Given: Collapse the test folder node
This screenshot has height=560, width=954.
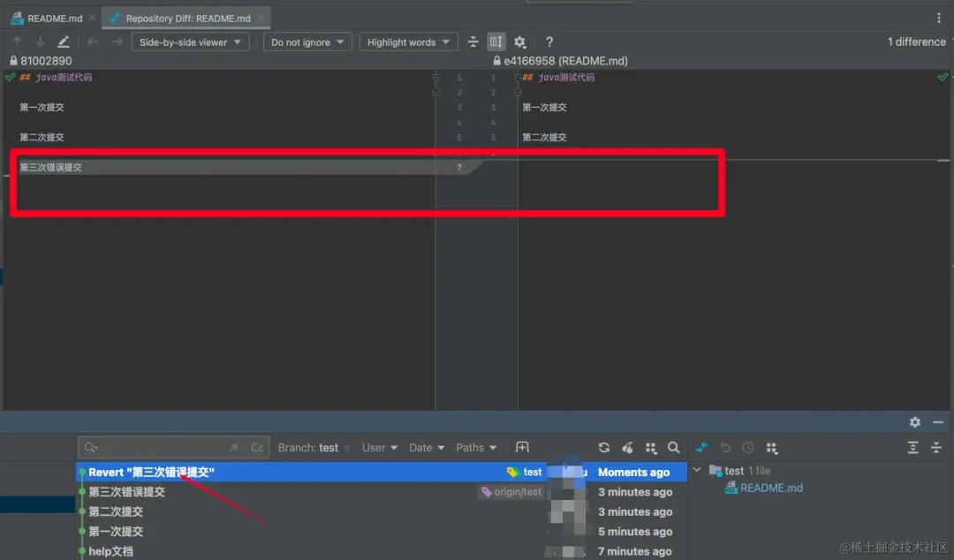Looking at the screenshot, I should click(697, 471).
